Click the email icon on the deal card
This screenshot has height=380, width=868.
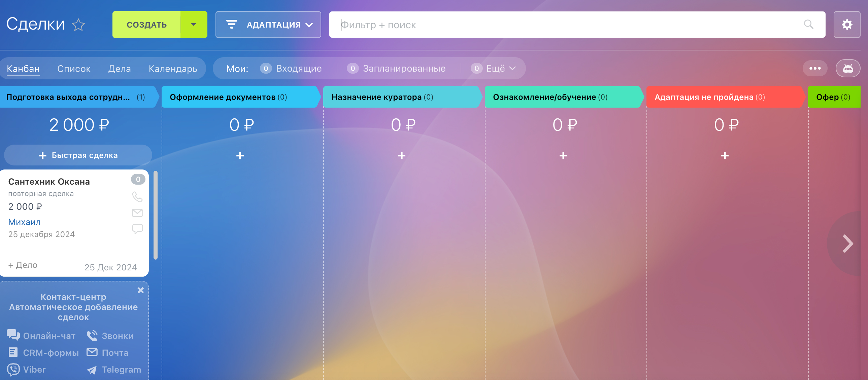[137, 213]
